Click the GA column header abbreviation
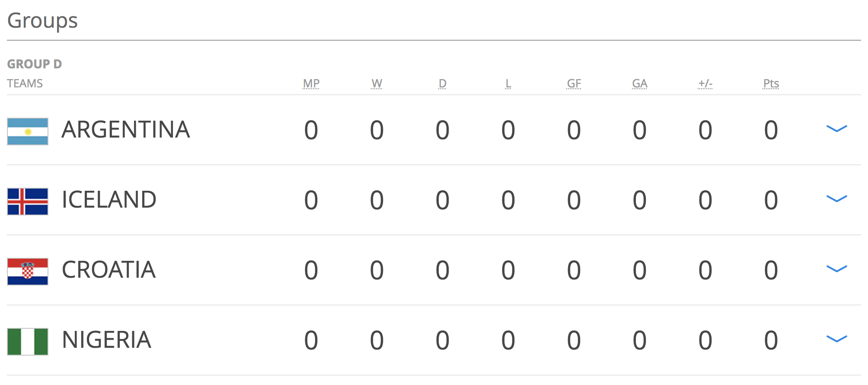868x385 pixels. pos(640,83)
